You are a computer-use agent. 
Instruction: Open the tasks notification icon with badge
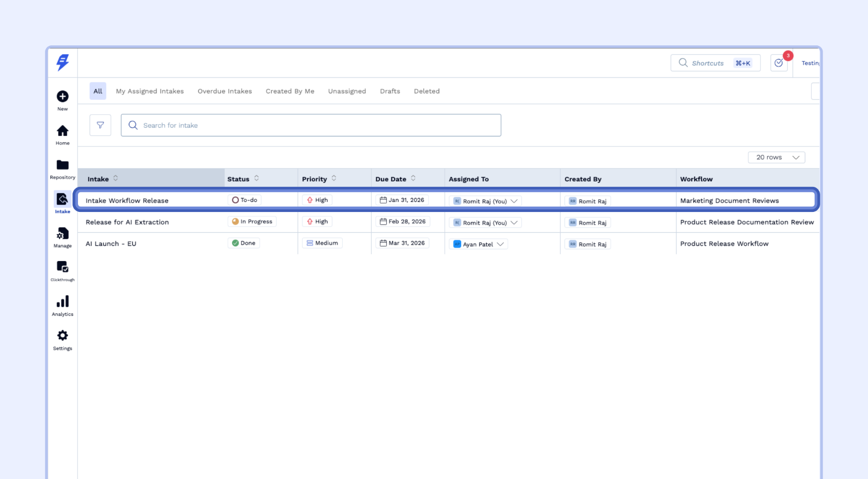pyautogui.click(x=779, y=63)
